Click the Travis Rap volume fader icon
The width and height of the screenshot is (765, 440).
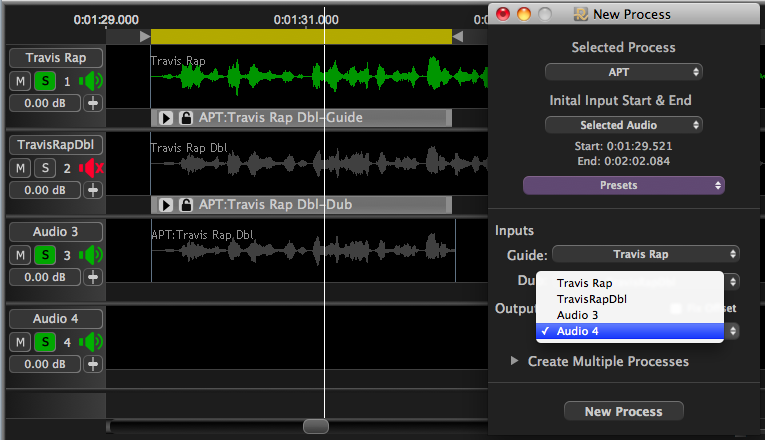click(94, 103)
